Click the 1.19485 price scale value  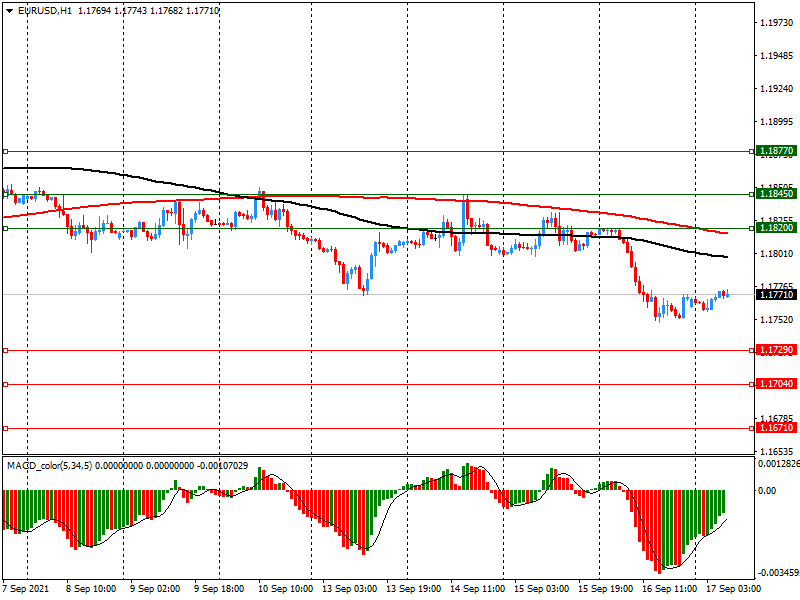777,56
